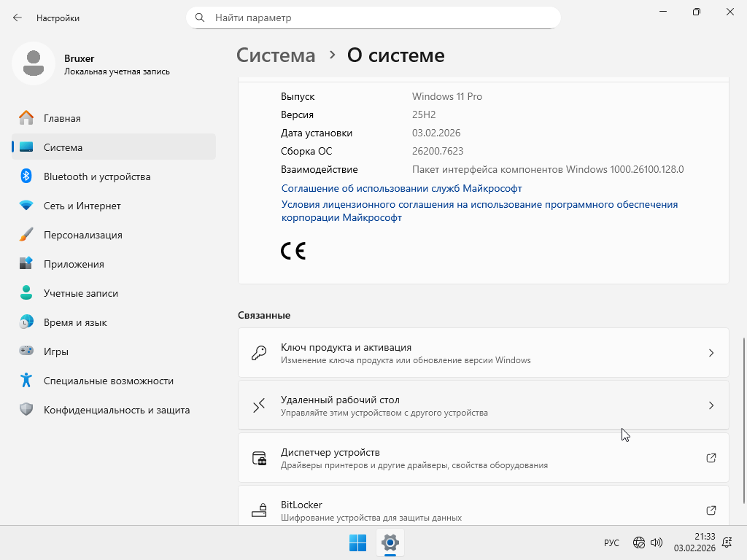Click the Конфиденциальность и защита shield icon
Screen dimensions: 747x560
click(x=26, y=410)
